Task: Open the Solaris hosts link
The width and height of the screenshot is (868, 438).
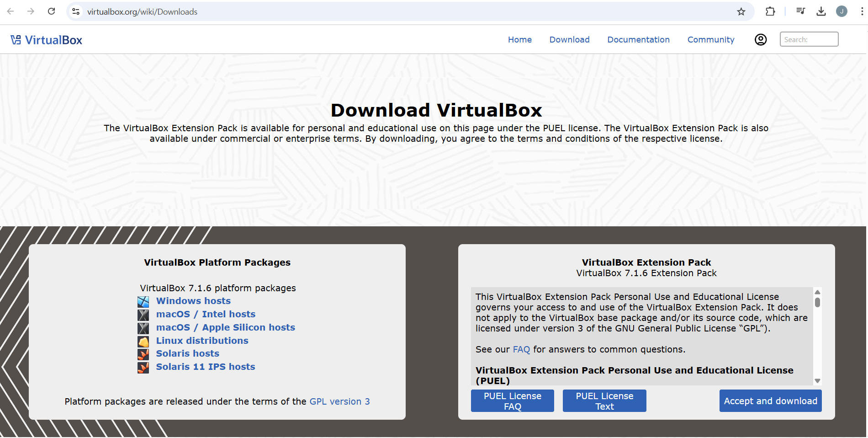Action: pyautogui.click(x=188, y=353)
